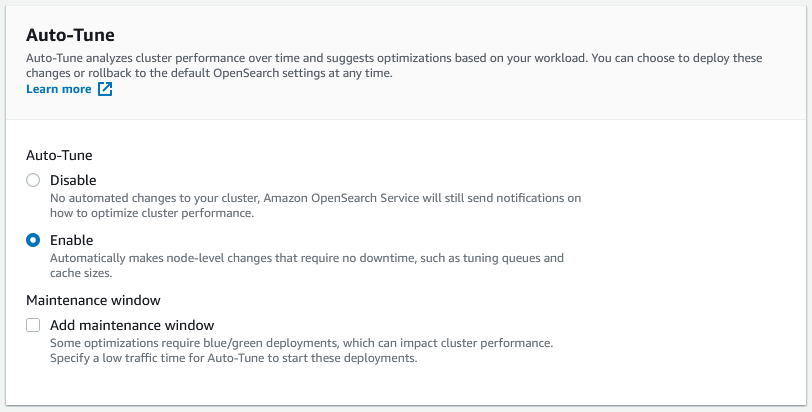Click the "Maintenance window" section label
The image size is (812, 412).
(x=93, y=300)
